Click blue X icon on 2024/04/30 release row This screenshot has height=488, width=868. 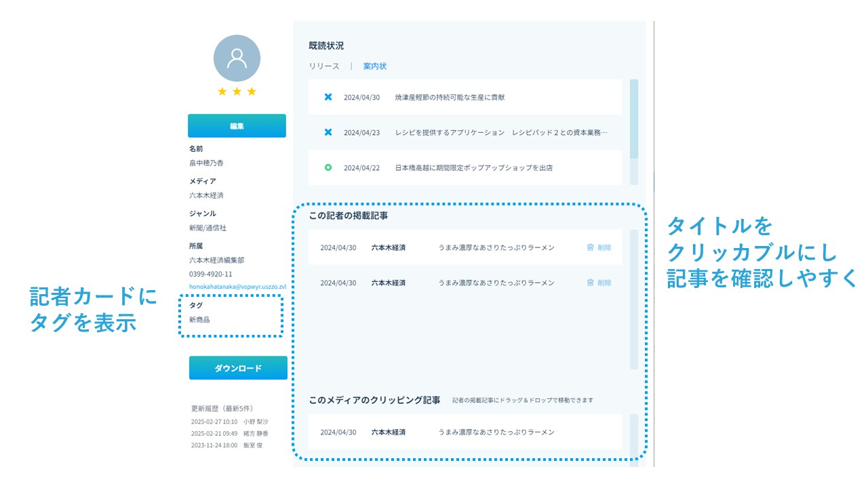328,97
